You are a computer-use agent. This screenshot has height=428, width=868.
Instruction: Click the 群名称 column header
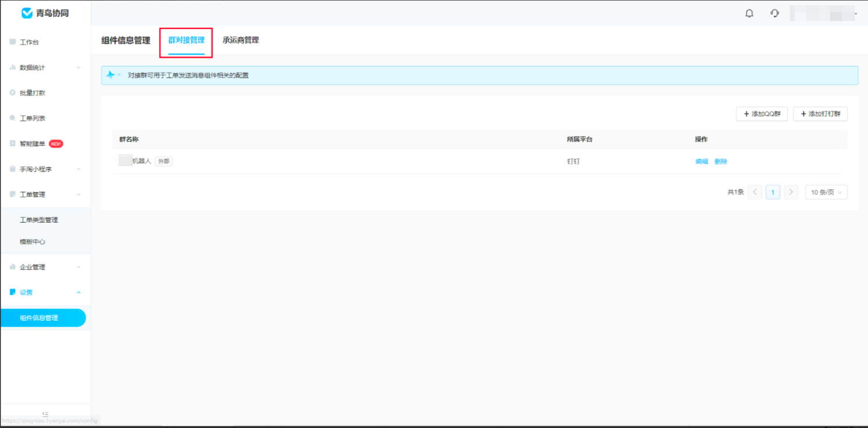[129, 139]
